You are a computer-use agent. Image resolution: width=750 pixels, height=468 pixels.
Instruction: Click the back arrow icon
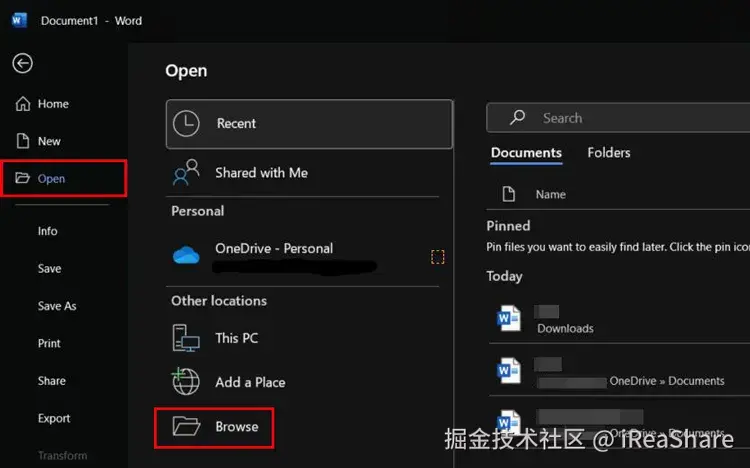(x=22, y=63)
